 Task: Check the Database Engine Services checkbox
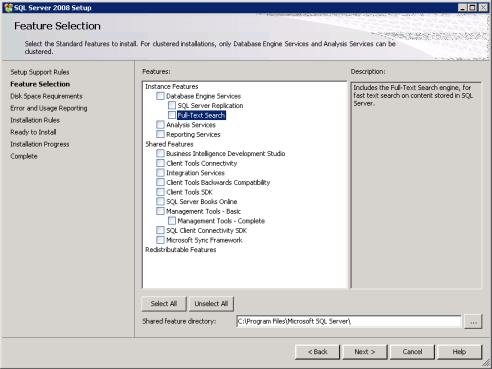pos(160,96)
